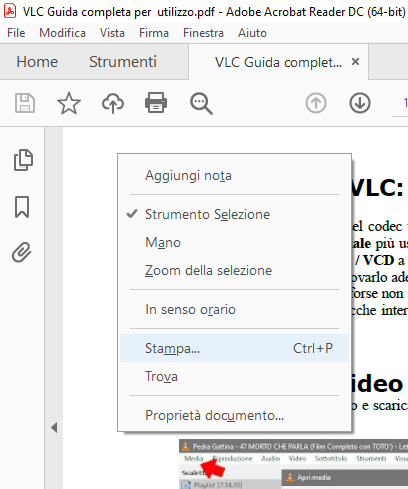Click the Save file floppy icon

click(x=25, y=103)
